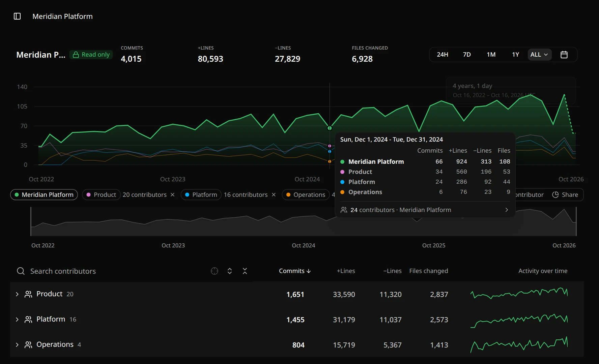
Task: Click the search magnifier icon
Action: coord(21,271)
